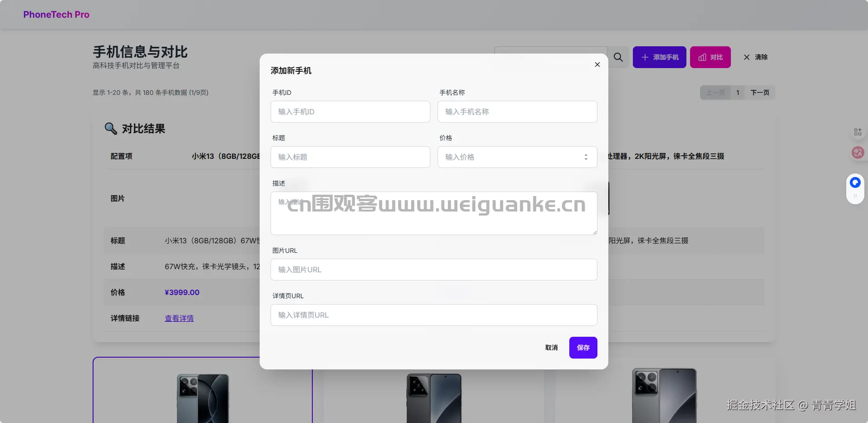Click the pink translate icon on right edge
The image size is (868, 423).
[x=858, y=152]
